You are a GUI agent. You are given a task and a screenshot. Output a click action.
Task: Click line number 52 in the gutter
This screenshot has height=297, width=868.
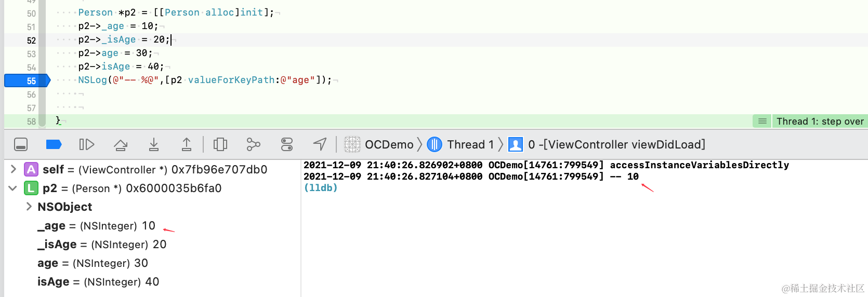31,40
